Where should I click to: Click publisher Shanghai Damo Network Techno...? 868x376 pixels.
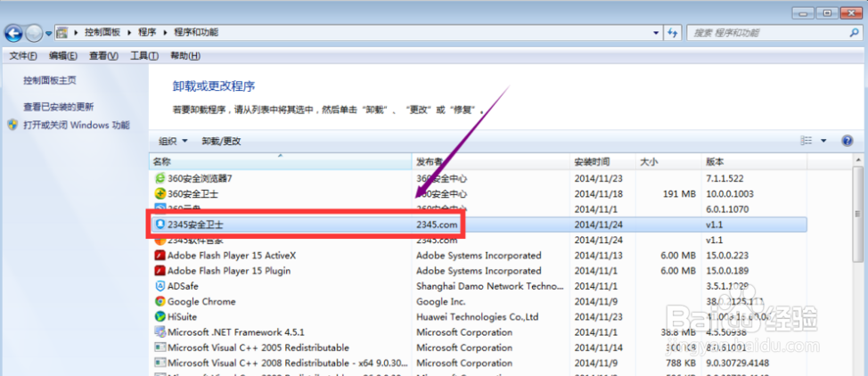pos(490,286)
